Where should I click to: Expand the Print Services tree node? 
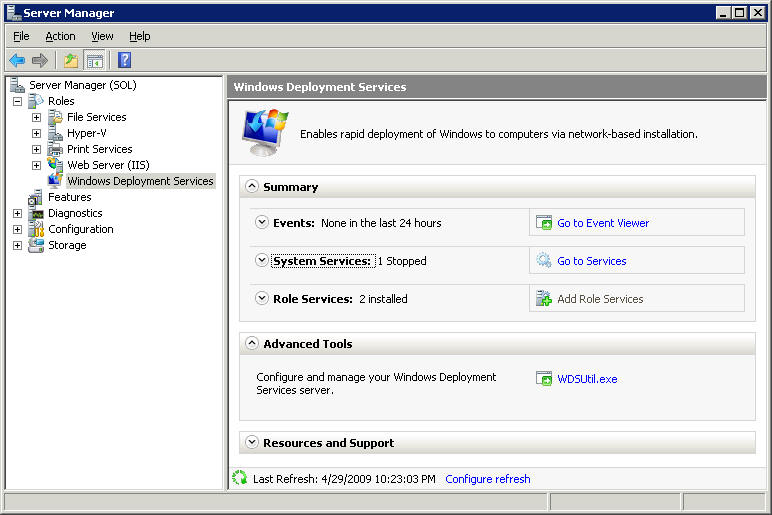point(36,149)
